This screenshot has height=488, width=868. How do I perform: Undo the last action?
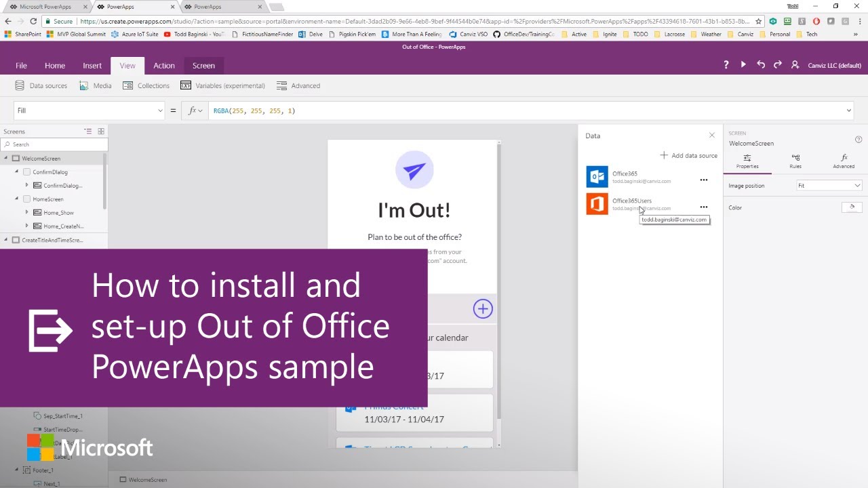[761, 65]
